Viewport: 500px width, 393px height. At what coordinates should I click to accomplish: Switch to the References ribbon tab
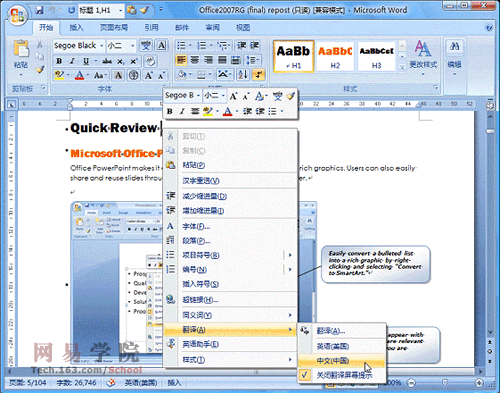(151, 27)
